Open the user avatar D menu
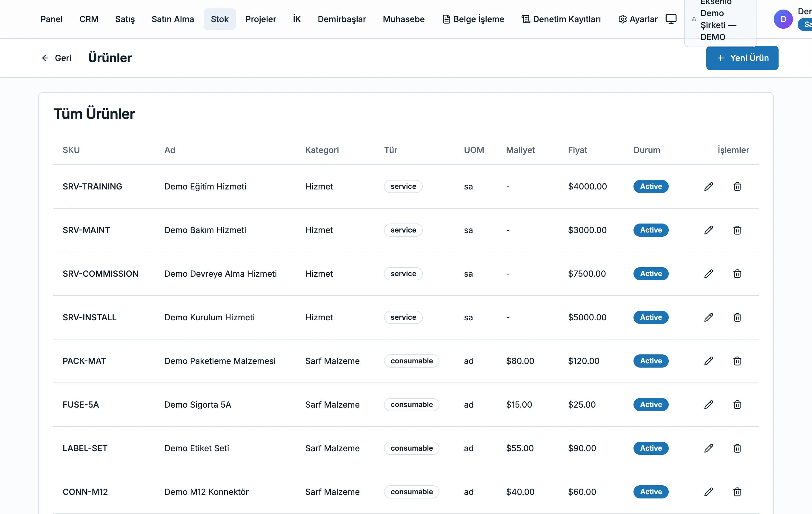812x514 pixels. [x=783, y=19]
